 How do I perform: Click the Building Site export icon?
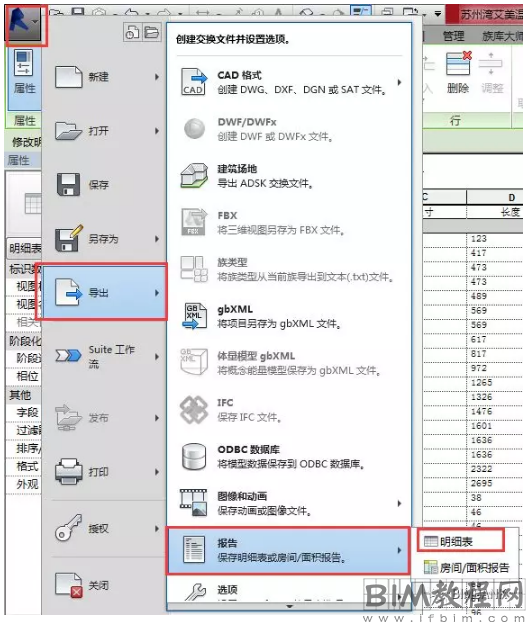[x=194, y=176]
